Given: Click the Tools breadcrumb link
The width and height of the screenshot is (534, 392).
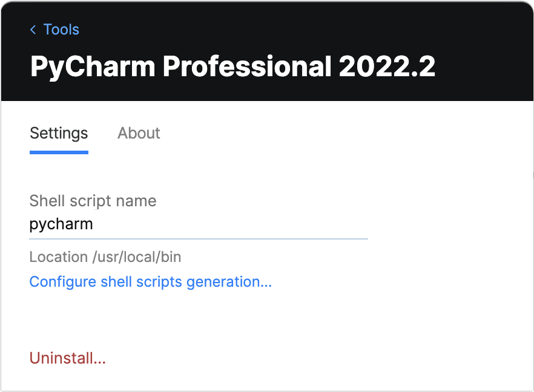Looking at the screenshot, I should point(61,29).
